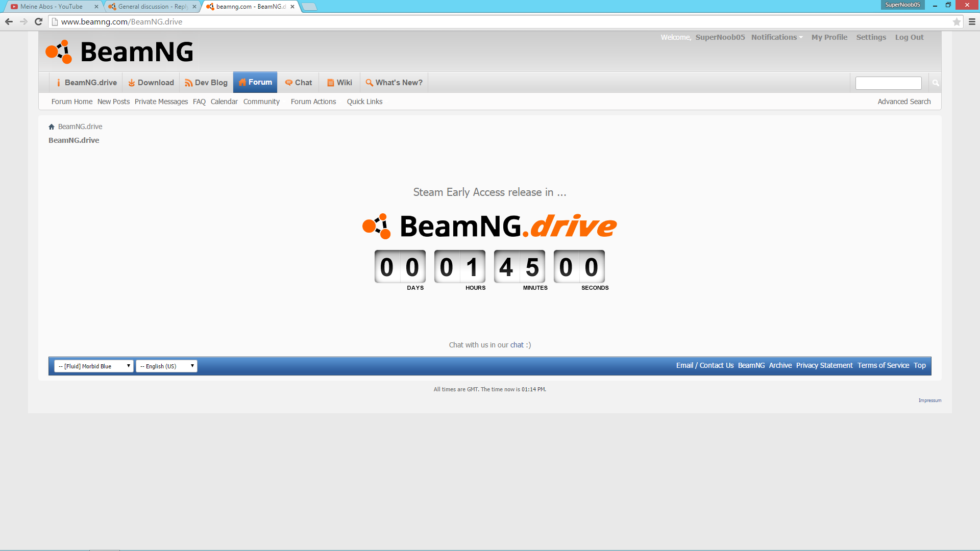The height and width of the screenshot is (551, 980).
Task: Open the SuperNoob05 username link
Action: [720, 37]
